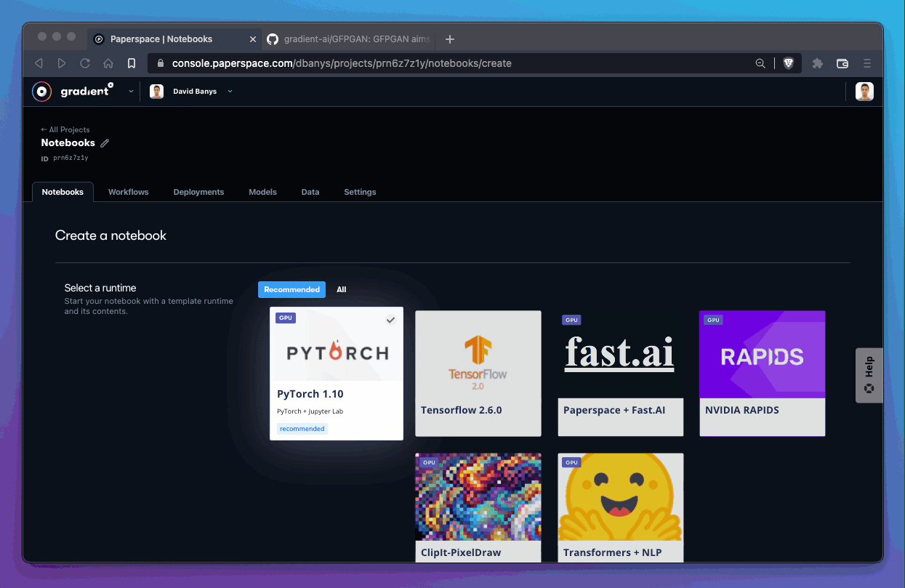
Task: Open the Models tab
Action: click(x=262, y=192)
